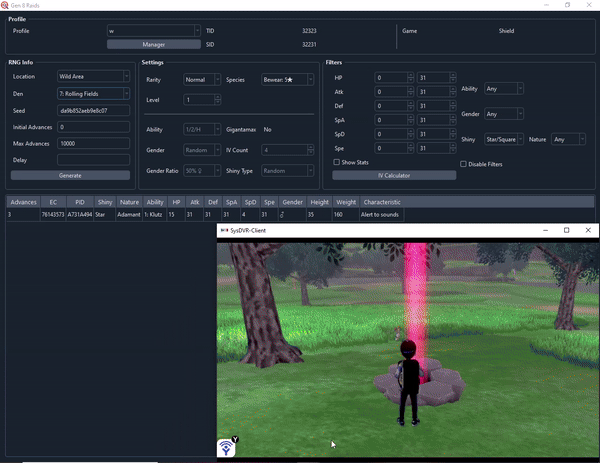Sort by the Shiny column header
Viewport: 600px width, 463px height.
tap(104, 202)
